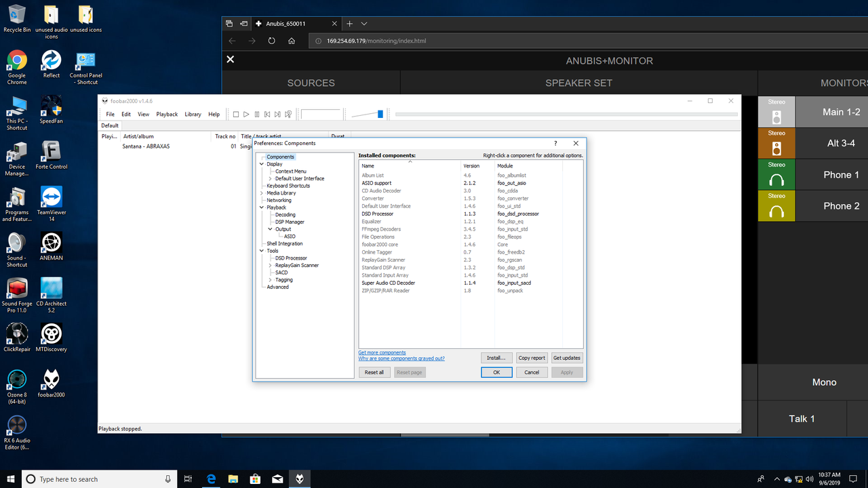The image size is (868, 488).
Task: Click the Play button in foobar2000 toolbar
Action: pos(246,115)
